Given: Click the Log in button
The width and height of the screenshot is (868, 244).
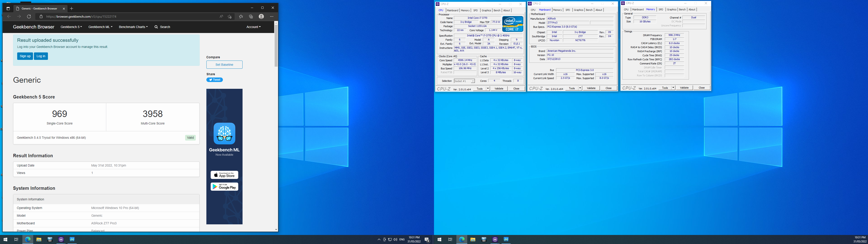Looking at the screenshot, I should pyautogui.click(x=41, y=56).
